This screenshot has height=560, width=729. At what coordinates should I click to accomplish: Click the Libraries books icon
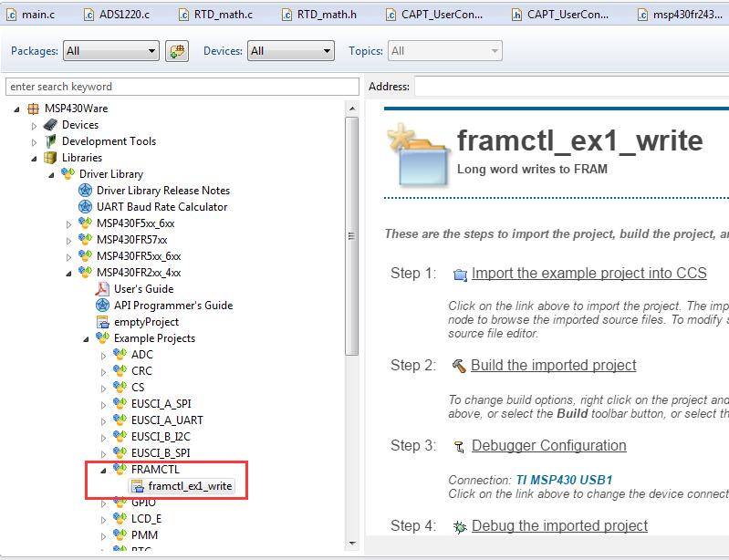(50, 158)
